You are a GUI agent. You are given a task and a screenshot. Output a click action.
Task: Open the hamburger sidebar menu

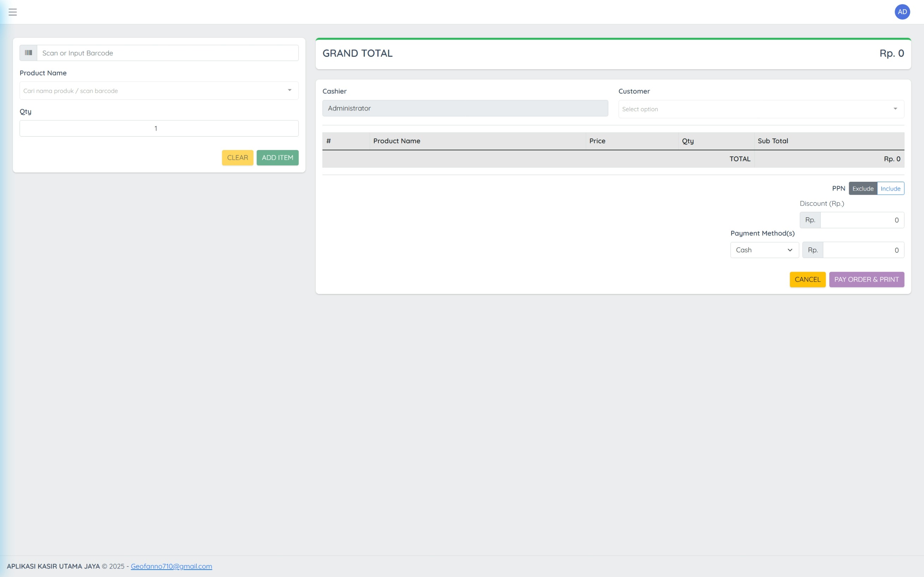(13, 12)
